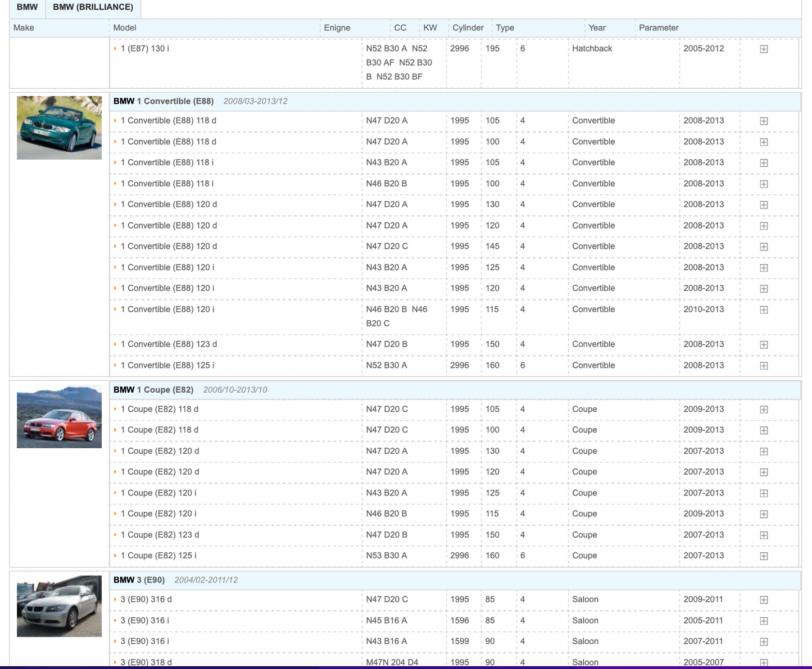The height and width of the screenshot is (669, 812).
Task: Click the Cylinder column header
Action: click(468, 28)
